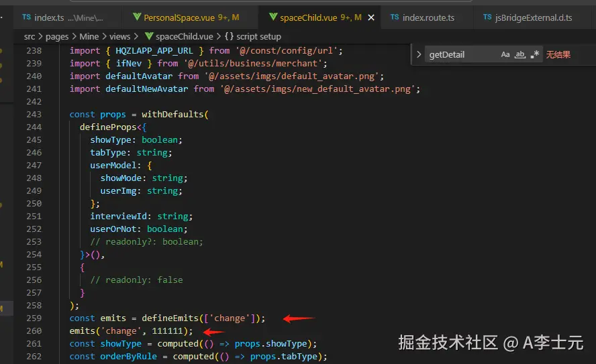Click '无结果' no results label
Screen dimensions: 596x364
click(558, 55)
